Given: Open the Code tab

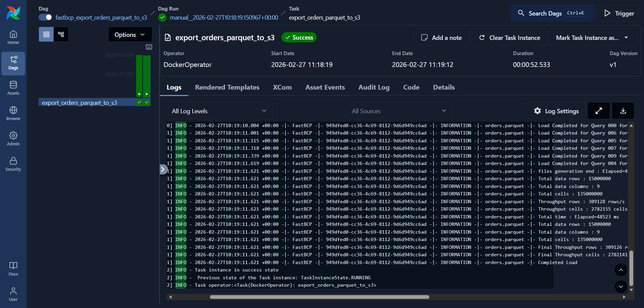Looking at the screenshot, I should [411, 87].
